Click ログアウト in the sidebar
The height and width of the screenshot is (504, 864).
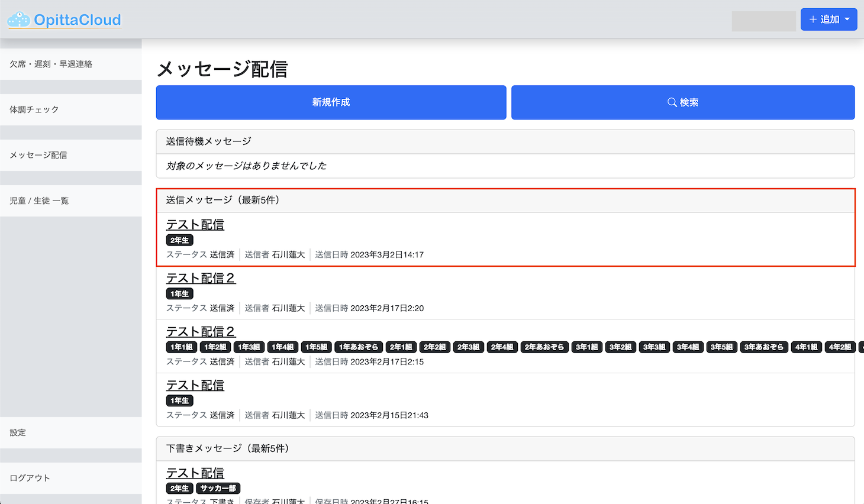[71, 478]
